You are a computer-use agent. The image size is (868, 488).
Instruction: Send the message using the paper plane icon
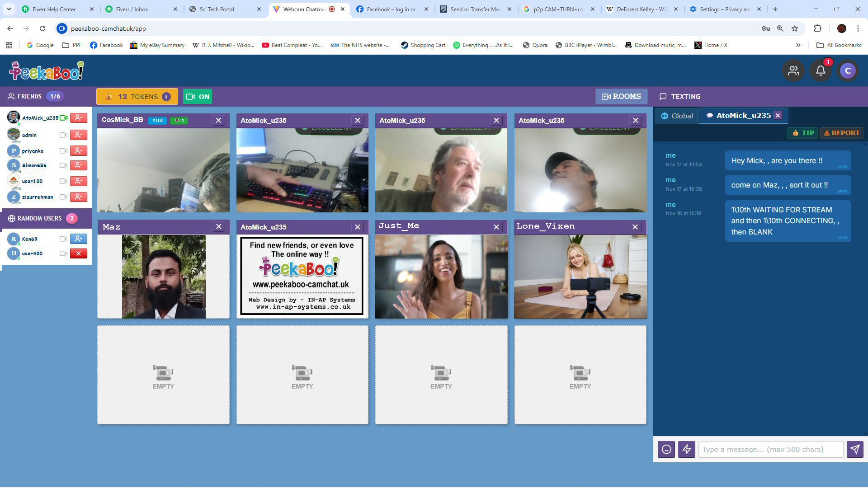855,449
